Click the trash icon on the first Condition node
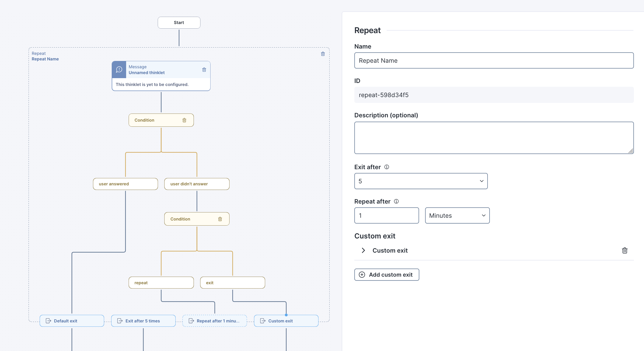The width and height of the screenshot is (644, 351). click(184, 120)
